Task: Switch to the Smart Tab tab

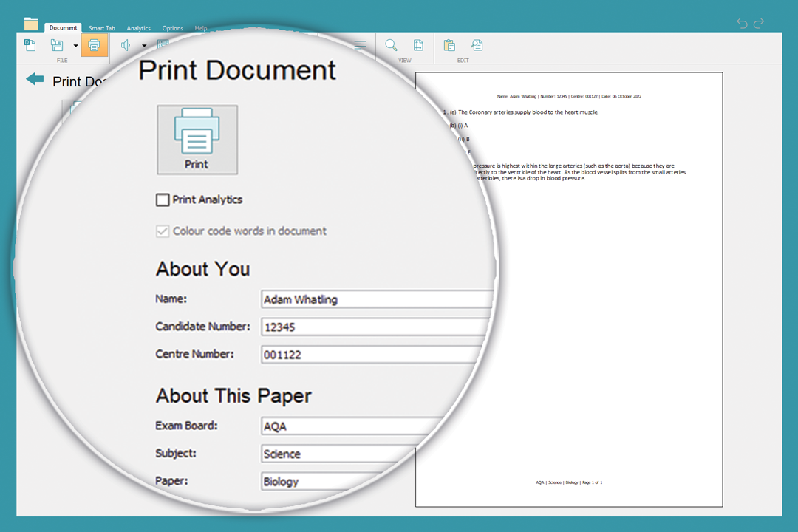Action: [x=102, y=28]
